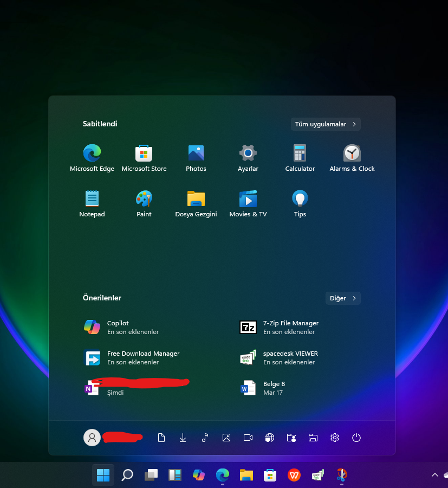Open Microsoft Store from the taskbar
This screenshot has height=488, width=448.
tap(270, 475)
